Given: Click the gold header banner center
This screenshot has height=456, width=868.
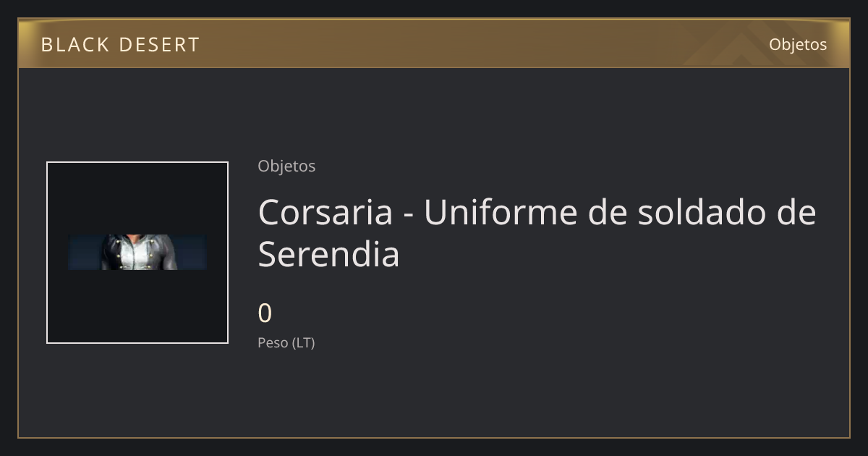Looking at the screenshot, I should click(434, 43).
